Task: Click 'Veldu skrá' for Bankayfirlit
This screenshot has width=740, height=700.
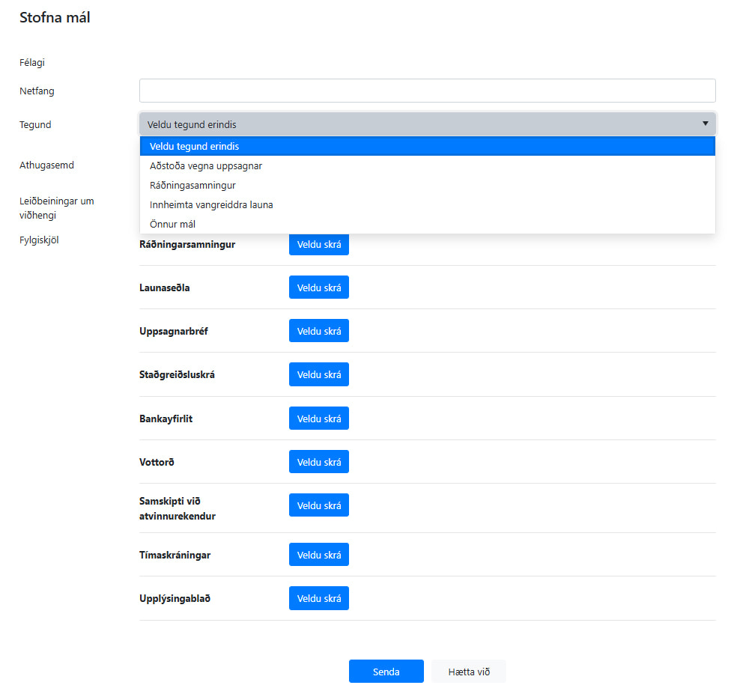Action: (x=319, y=419)
